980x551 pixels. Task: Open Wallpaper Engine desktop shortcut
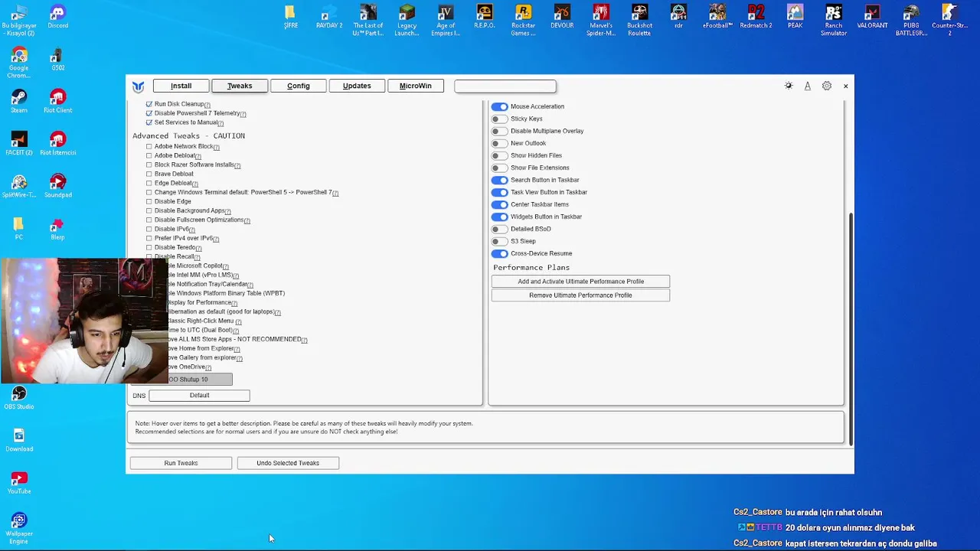pyautogui.click(x=19, y=528)
